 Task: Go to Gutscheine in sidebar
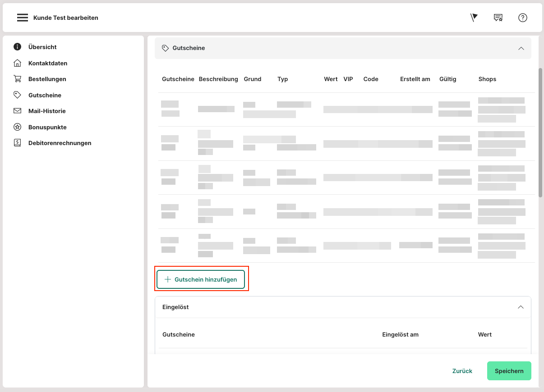[45, 95]
